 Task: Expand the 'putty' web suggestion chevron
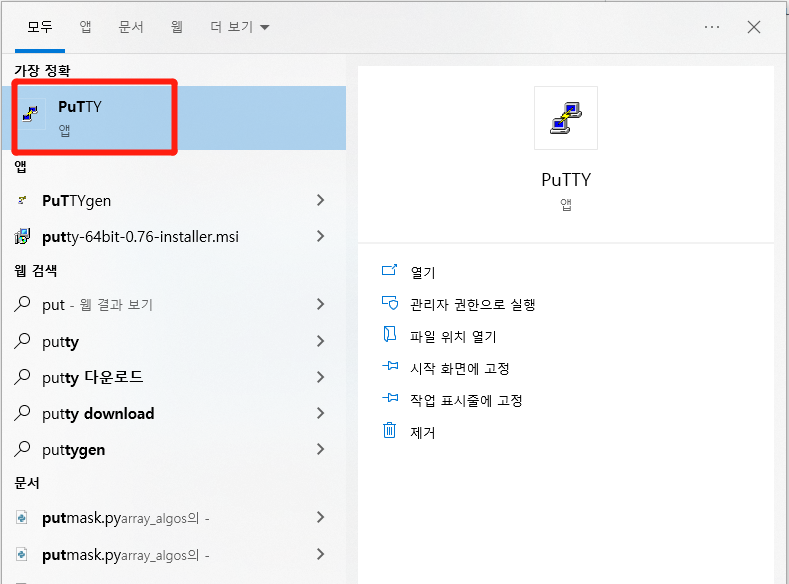pos(321,341)
